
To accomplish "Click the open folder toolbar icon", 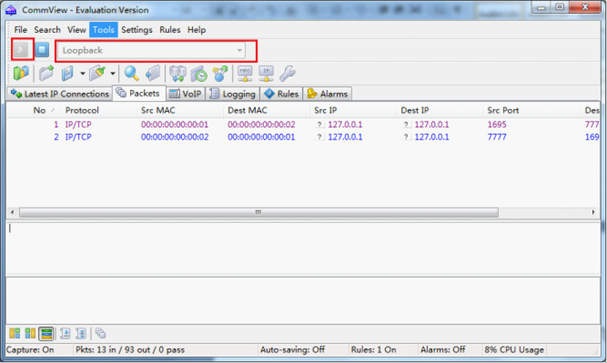I will pyautogui.click(x=47, y=73).
